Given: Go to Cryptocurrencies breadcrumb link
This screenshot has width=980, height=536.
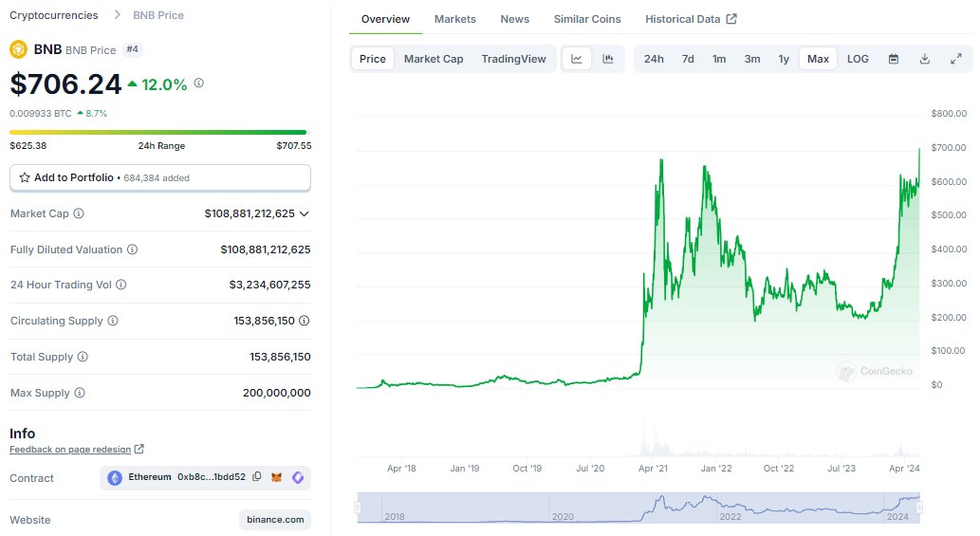Looking at the screenshot, I should tap(54, 15).
